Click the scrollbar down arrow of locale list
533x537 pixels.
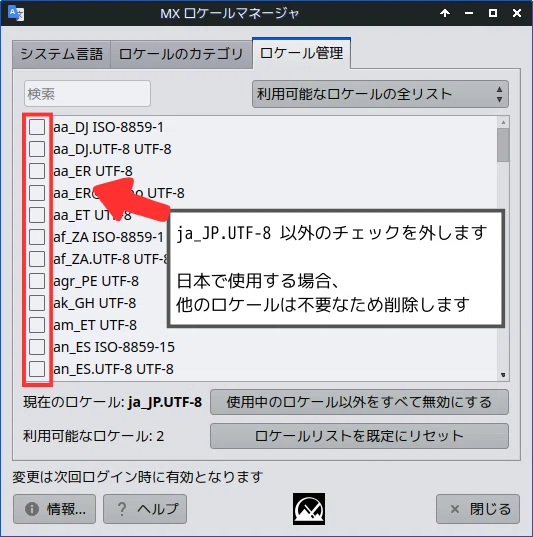pos(503,375)
